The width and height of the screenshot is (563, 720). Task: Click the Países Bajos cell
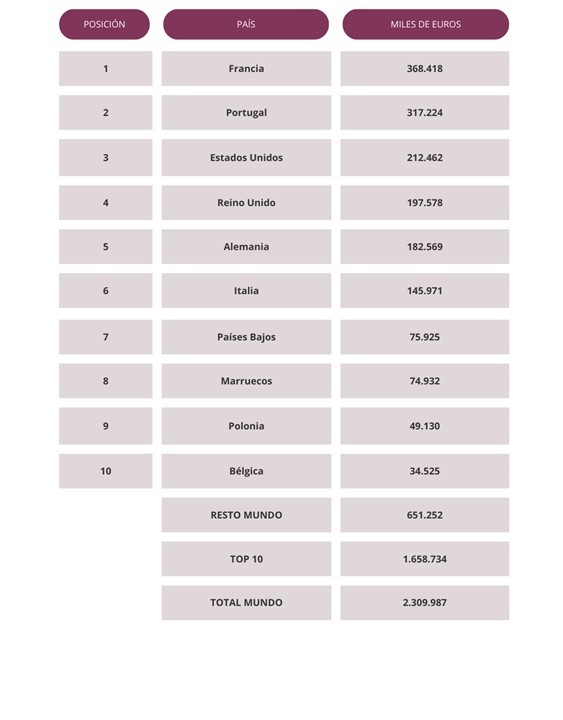pyautogui.click(x=246, y=337)
